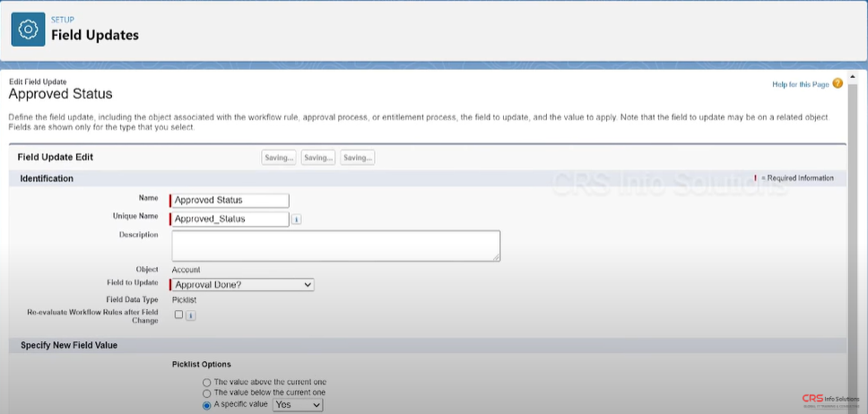Enable Re-evaluate Workflow Rules after Field Change
Image resolution: width=868 pixels, height=414 pixels.
(x=179, y=315)
